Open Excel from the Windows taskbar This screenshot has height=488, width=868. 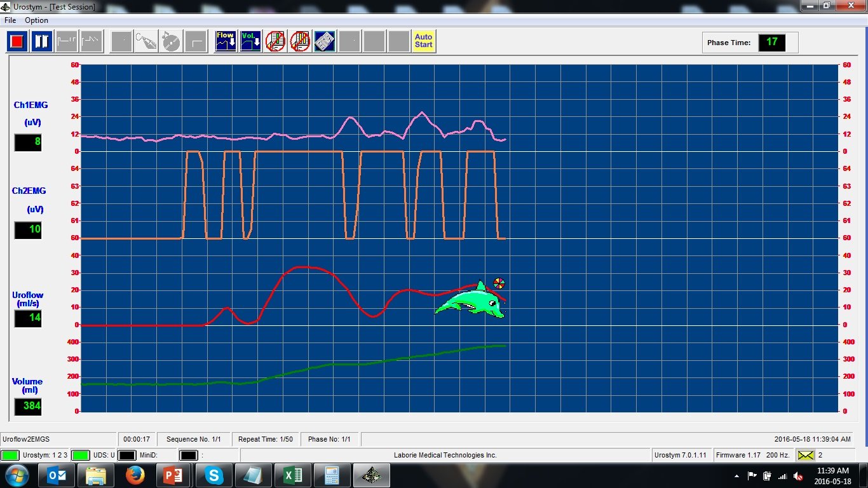point(293,475)
